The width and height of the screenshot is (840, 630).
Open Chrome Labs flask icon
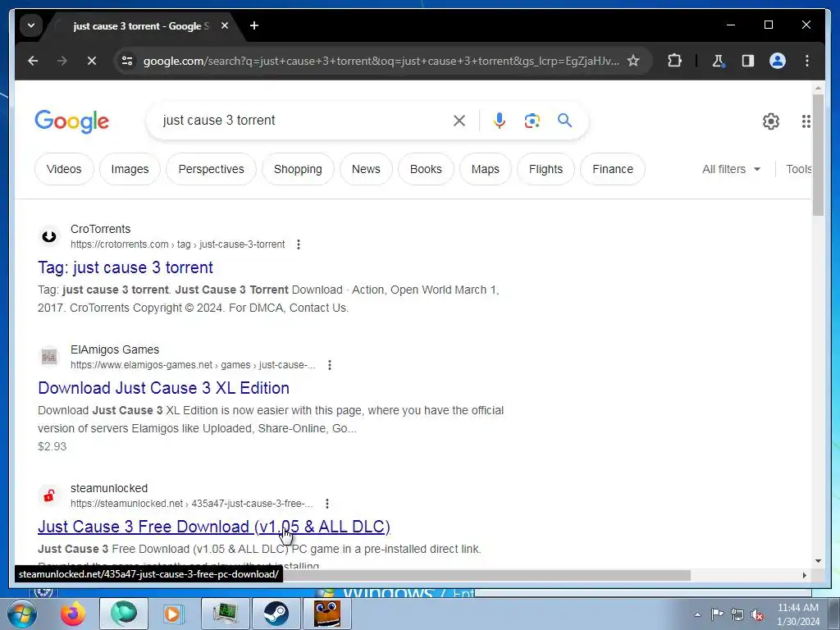(x=719, y=61)
